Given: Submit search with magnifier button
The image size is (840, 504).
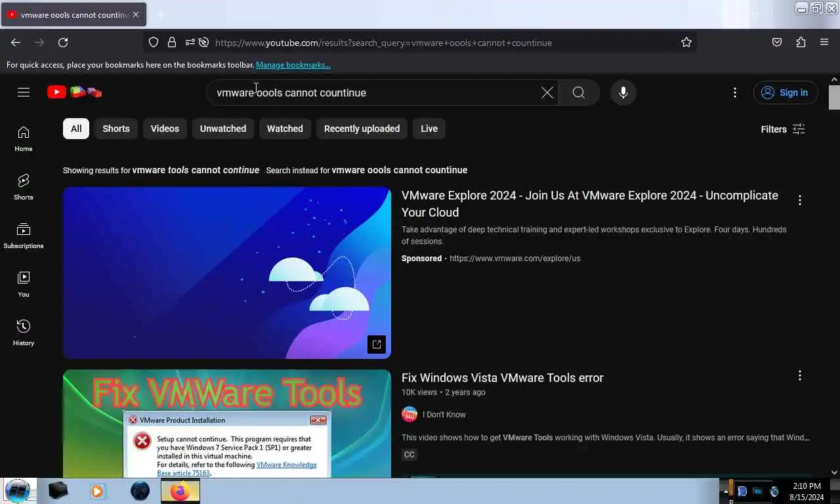Looking at the screenshot, I should (x=579, y=93).
